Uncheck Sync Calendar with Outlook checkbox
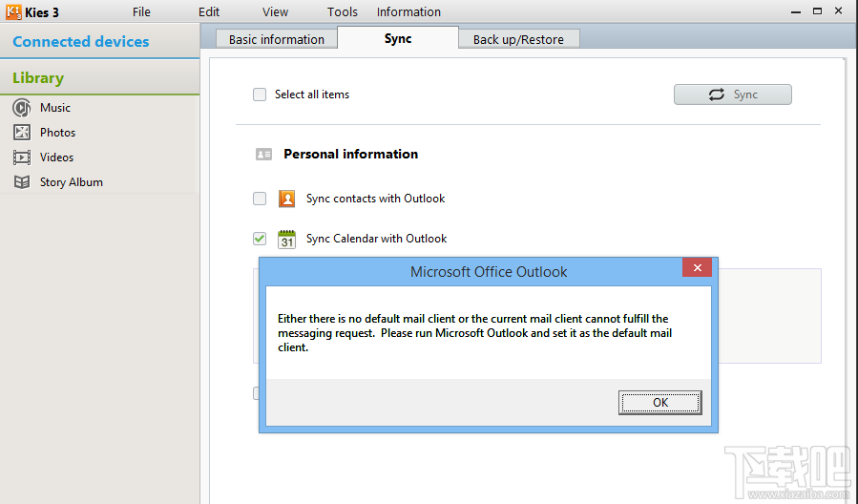Screen dimensions: 858x504 260,239
